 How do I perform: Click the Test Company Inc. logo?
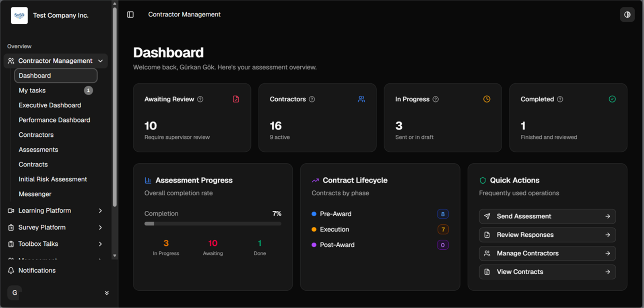[19, 15]
